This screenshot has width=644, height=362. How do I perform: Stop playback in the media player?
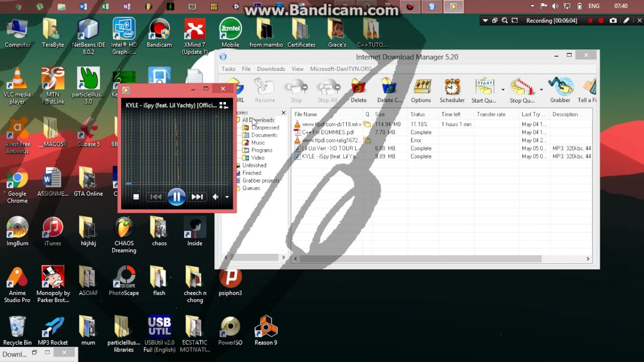136,197
